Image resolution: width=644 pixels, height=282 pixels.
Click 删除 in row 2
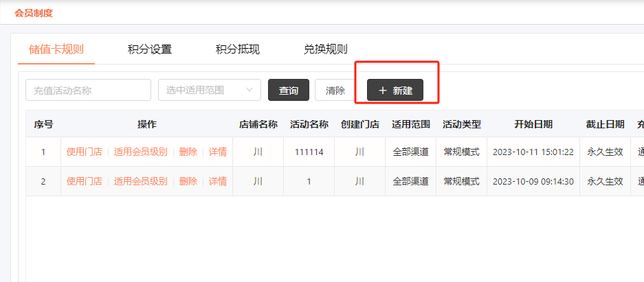pyautogui.click(x=188, y=181)
